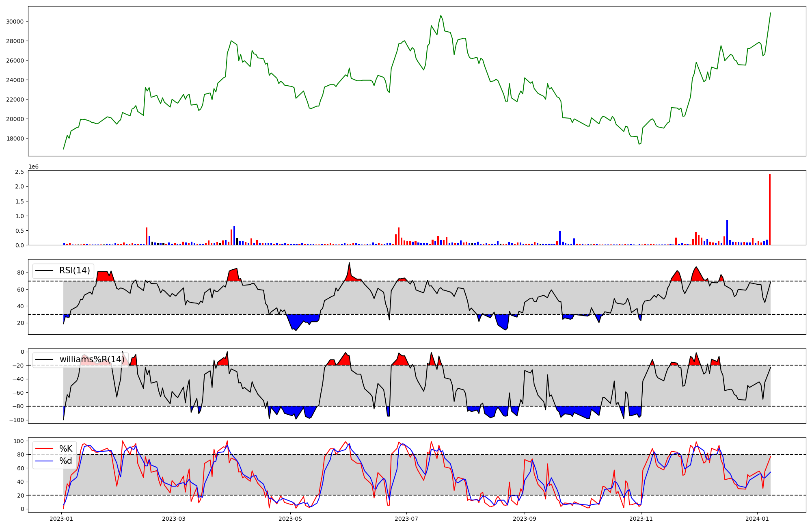Viewport: 812px width, 528px height.
Task: Click the red %K legend entry
Action: click(66, 449)
